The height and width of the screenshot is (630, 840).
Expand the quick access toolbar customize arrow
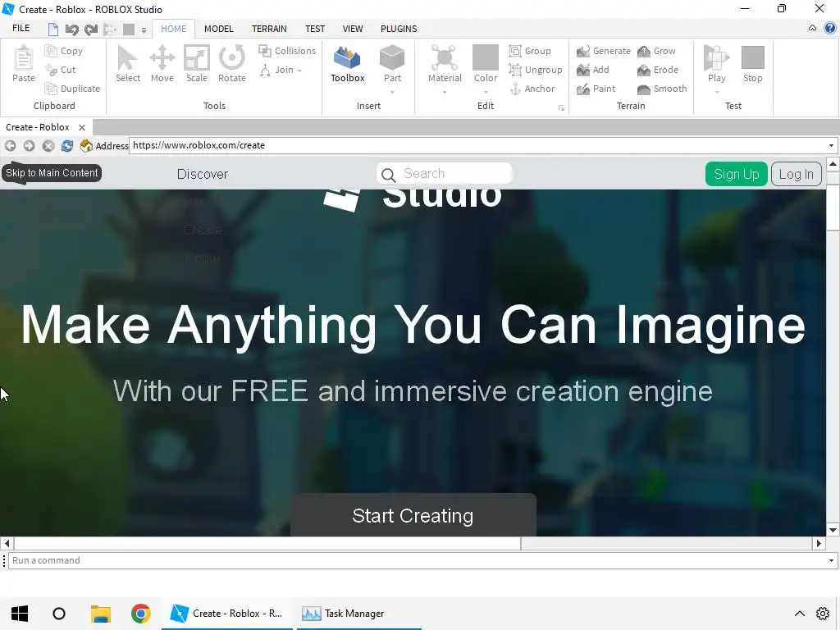click(144, 30)
